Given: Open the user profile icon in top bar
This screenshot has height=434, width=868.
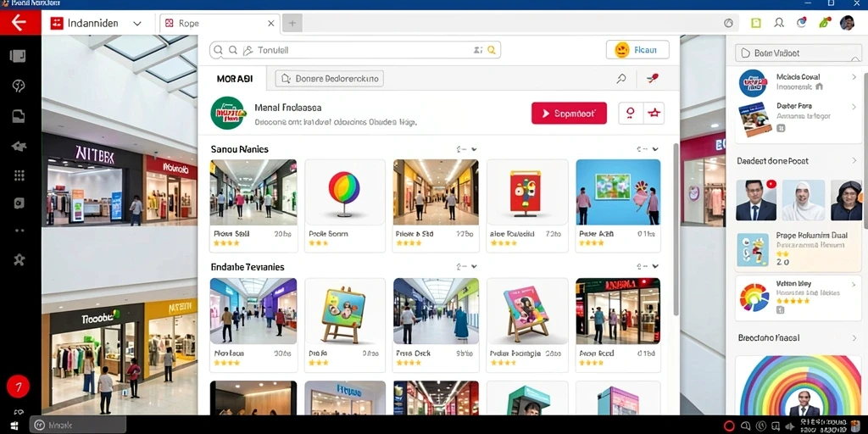Looking at the screenshot, I should coord(779,23).
